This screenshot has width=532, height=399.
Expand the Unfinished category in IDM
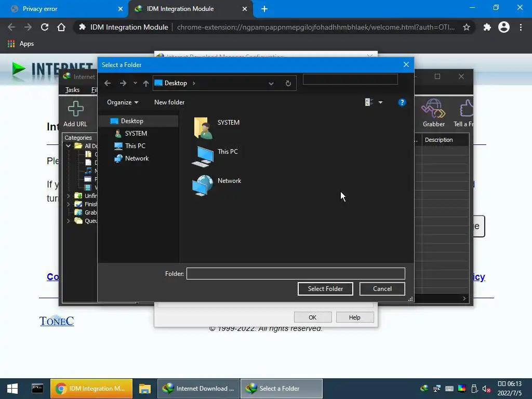(x=68, y=196)
